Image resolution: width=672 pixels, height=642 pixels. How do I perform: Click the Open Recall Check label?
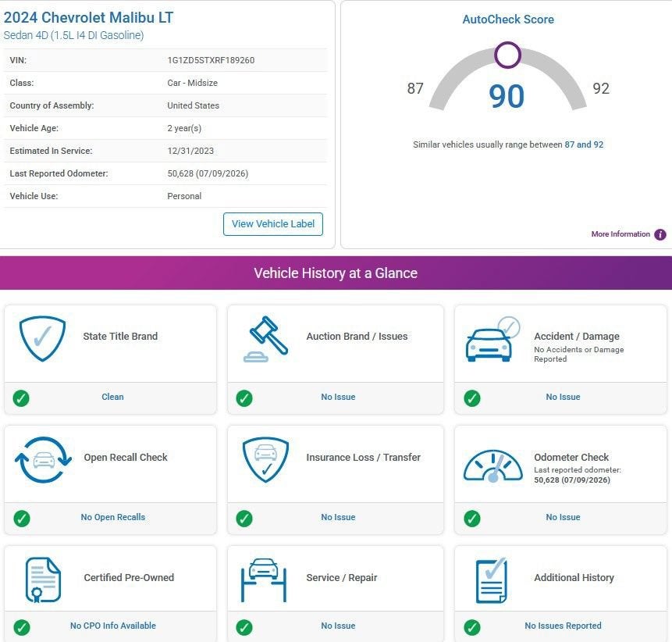(x=126, y=457)
